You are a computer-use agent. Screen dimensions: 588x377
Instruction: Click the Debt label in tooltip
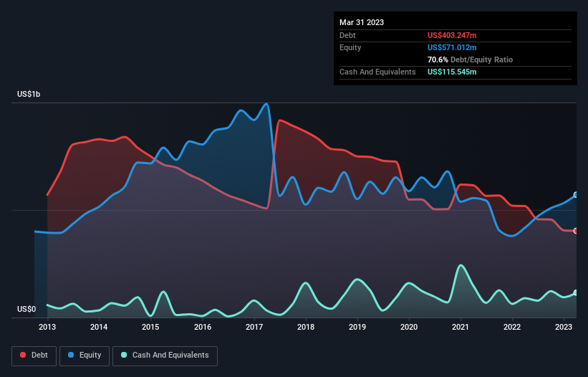click(347, 35)
